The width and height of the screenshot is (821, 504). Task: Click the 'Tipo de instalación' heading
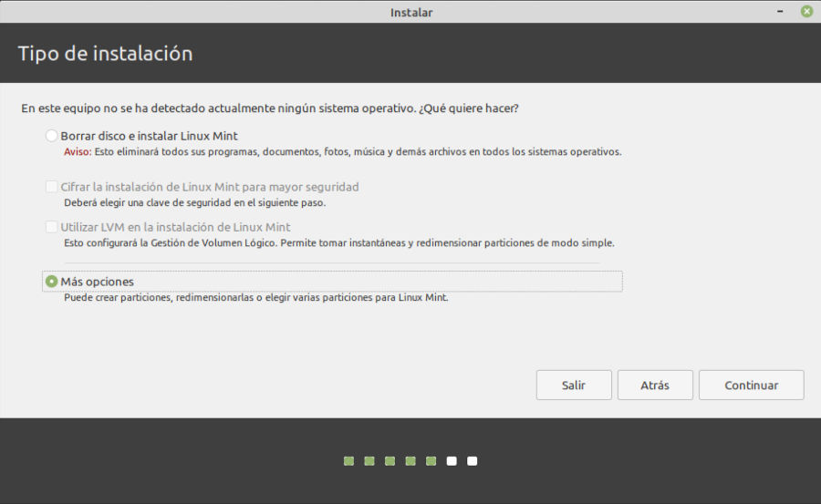pyautogui.click(x=105, y=54)
